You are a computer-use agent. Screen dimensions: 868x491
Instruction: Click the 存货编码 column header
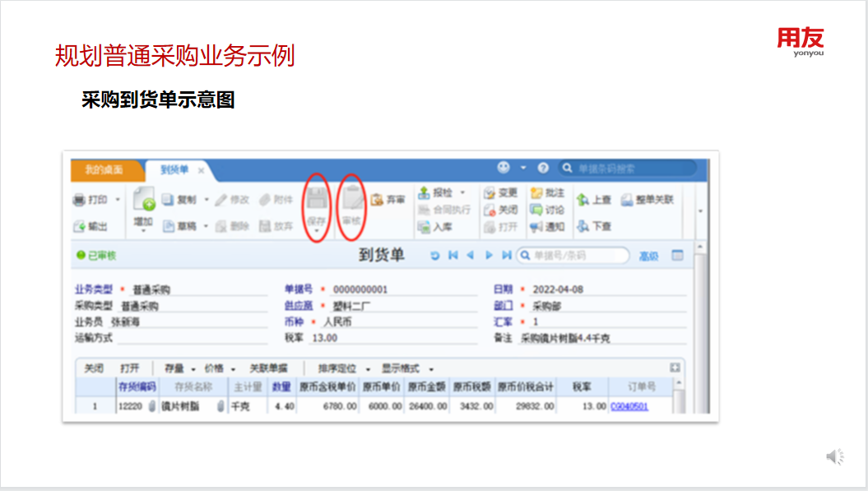point(137,387)
